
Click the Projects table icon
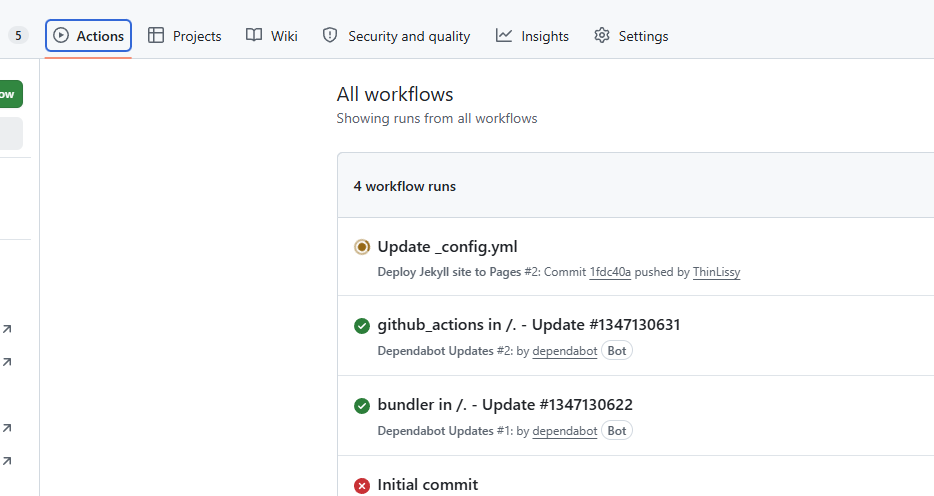click(156, 36)
